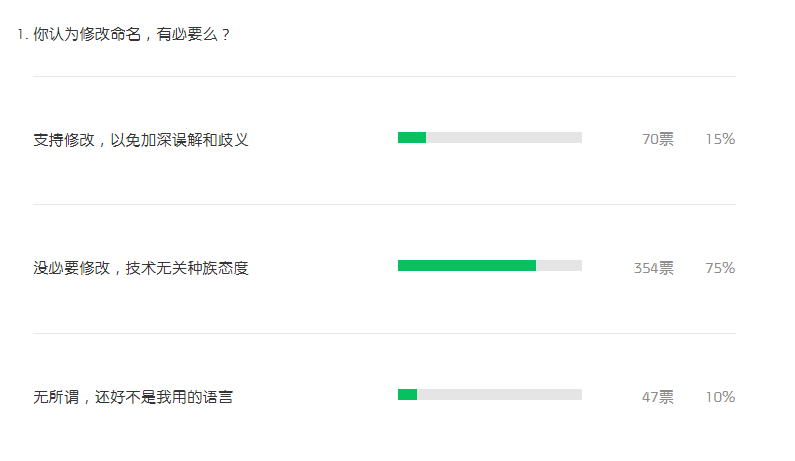Click the gray remainder of the 15% bar
Screen dimensions: 795x461
coord(504,138)
